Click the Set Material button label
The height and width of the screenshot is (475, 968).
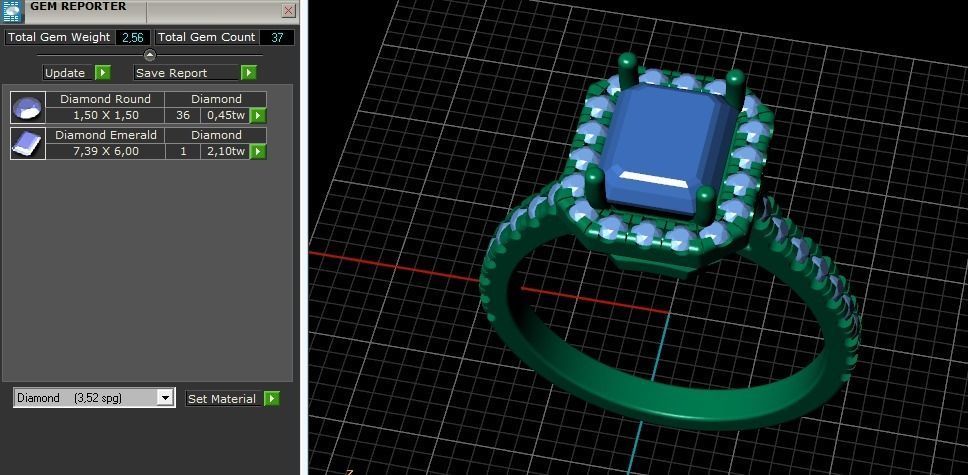click(224, 399)
